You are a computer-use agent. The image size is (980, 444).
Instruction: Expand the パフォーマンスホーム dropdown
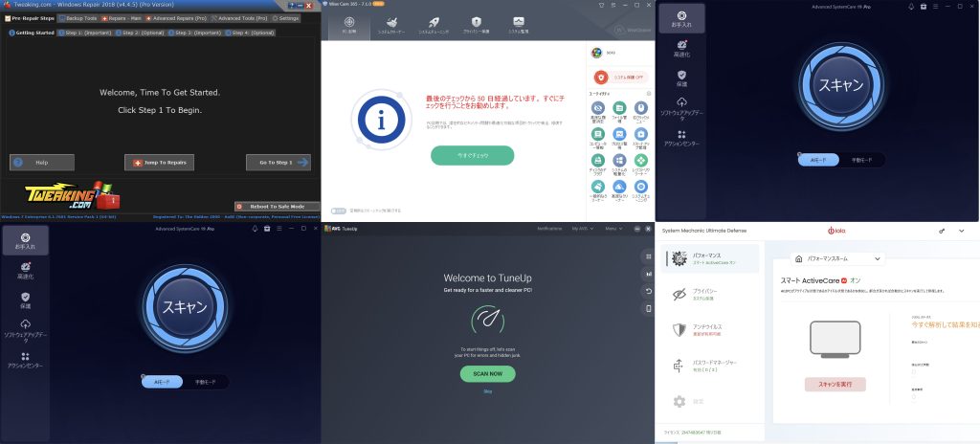click(836, 258)
